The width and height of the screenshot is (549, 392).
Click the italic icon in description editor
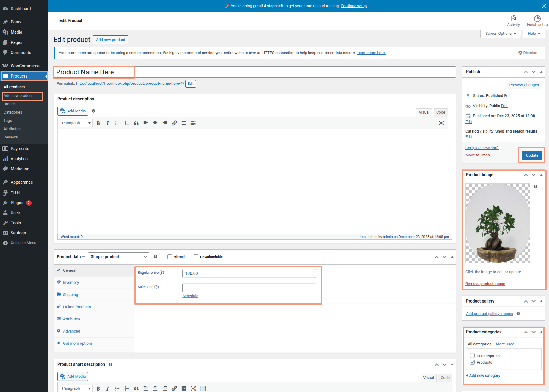coord(108,123)
